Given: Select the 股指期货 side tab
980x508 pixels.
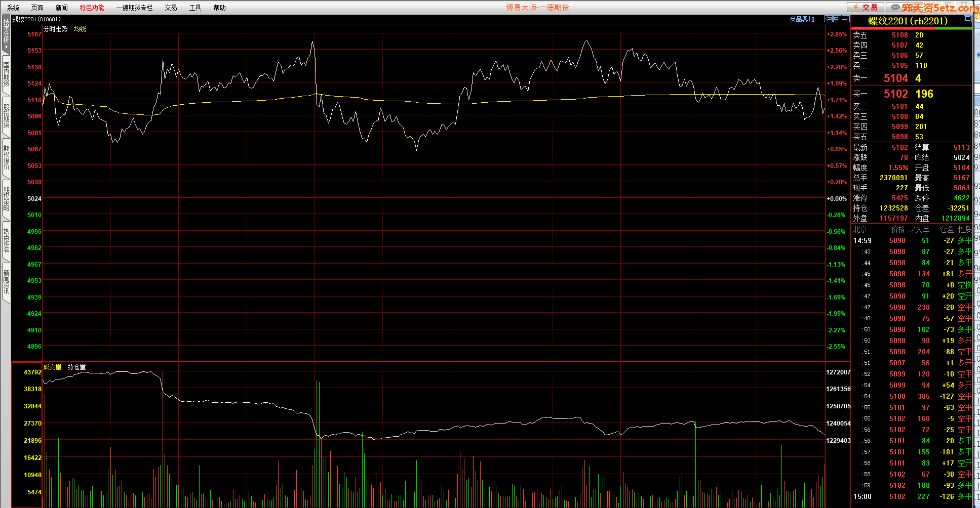Looking at the screenshot, I should (x=6, y=116).
